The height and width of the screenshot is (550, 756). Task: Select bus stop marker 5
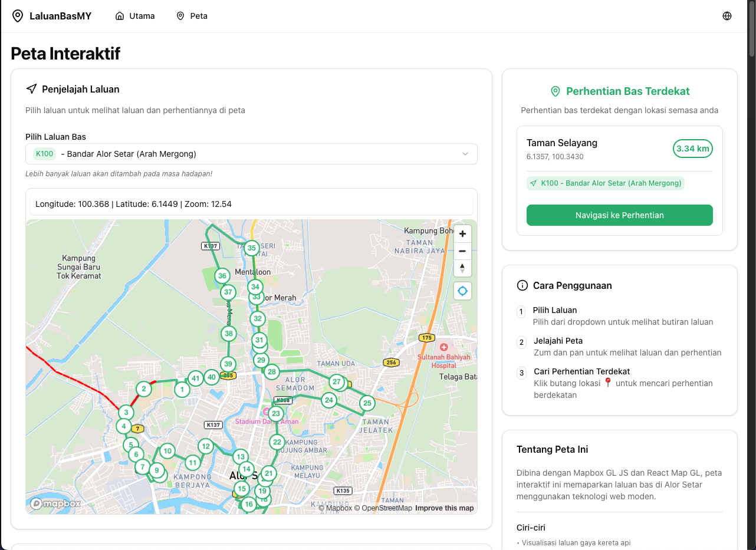click(x=131, y=445)
